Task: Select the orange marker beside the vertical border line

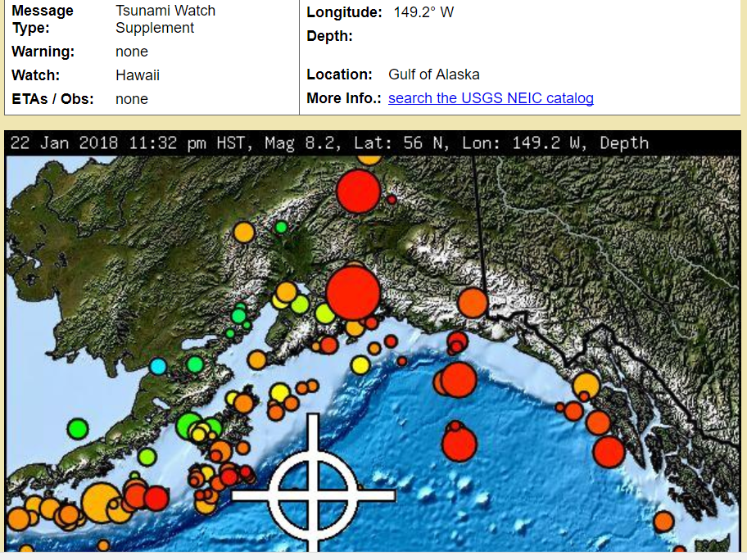Action: pos(473,302)
